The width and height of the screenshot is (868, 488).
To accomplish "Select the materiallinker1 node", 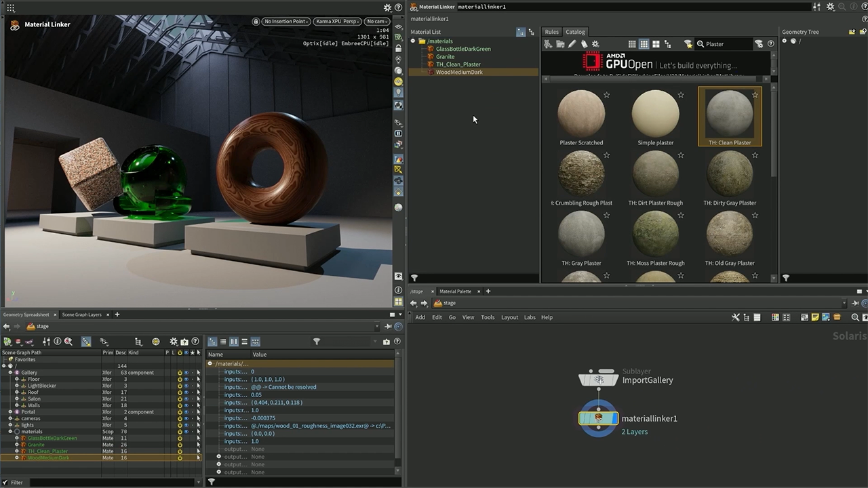I will (x=598, y=418).
